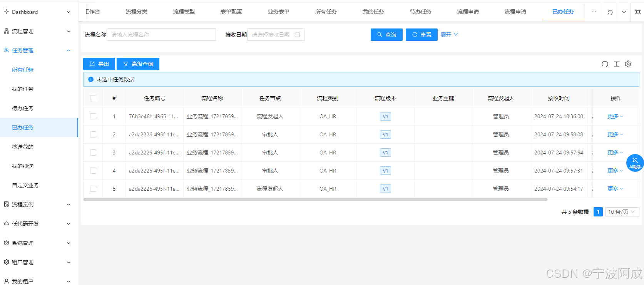Image resolution: width=644 pixels, height=285 pixels.
Task: Switch to the 表单配置 tab
Action: (x=231, y=12)
